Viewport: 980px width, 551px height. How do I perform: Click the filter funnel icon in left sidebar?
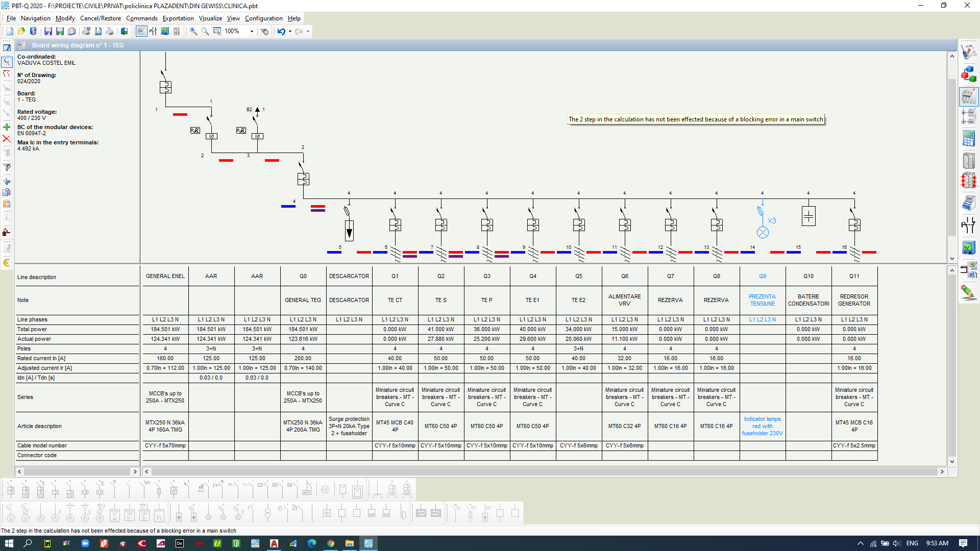point(7,167)
